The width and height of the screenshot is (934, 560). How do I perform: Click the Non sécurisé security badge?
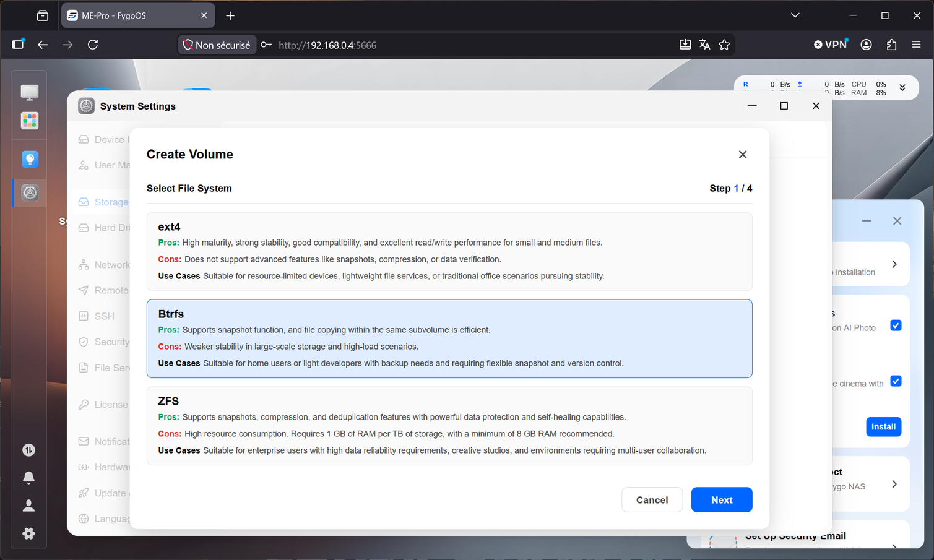click(217, 45)
